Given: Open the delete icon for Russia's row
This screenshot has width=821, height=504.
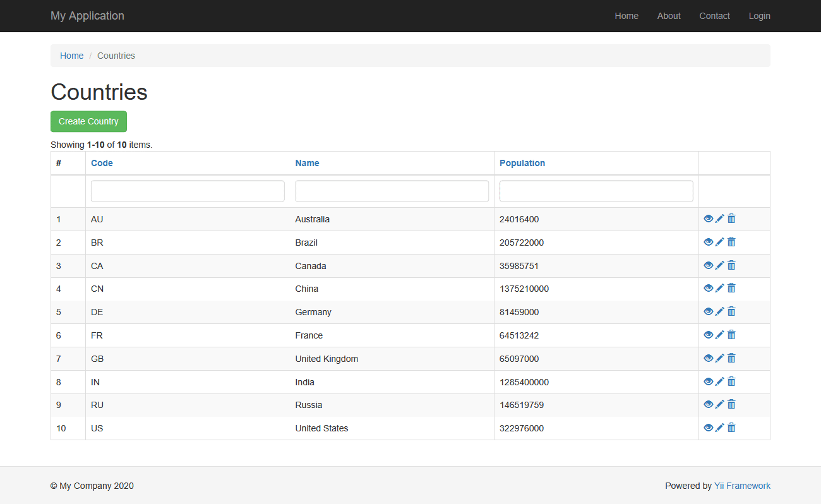Looking at the screenshot, I should pos(731,404).
